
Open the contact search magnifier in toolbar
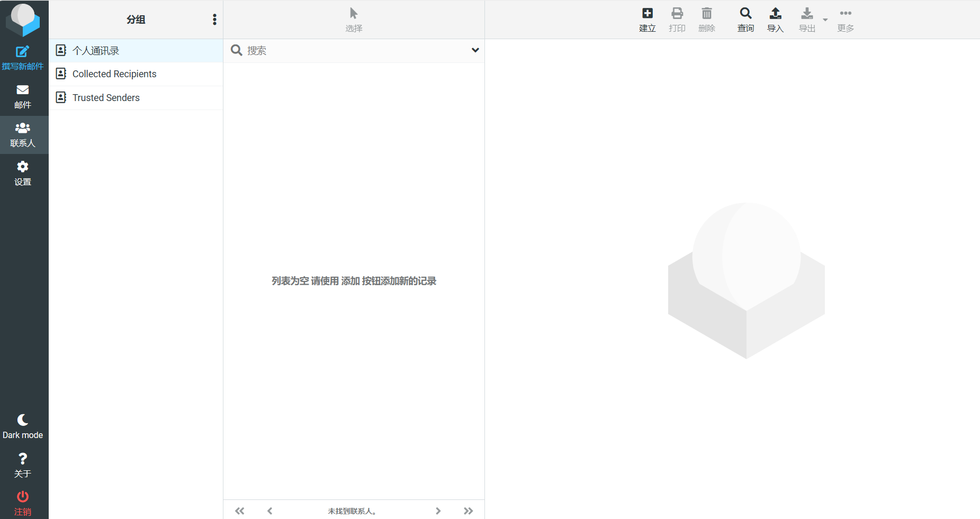[x=745, y=14]
